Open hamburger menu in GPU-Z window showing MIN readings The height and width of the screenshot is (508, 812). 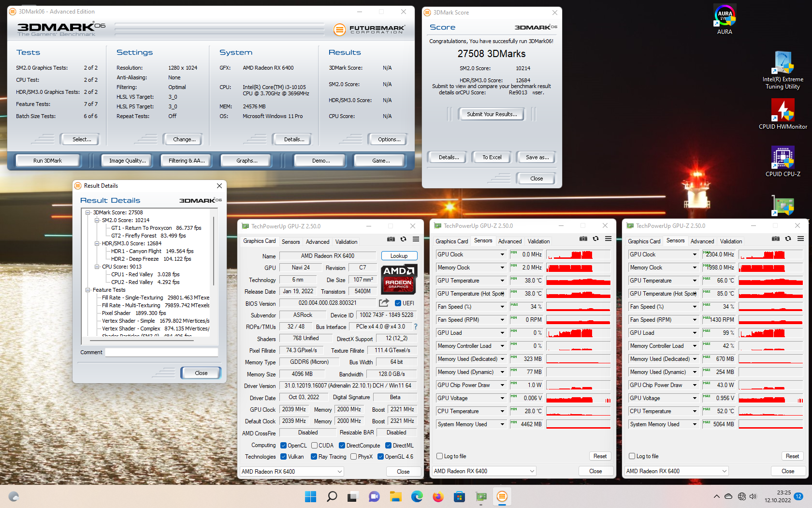tap(608, 239)
